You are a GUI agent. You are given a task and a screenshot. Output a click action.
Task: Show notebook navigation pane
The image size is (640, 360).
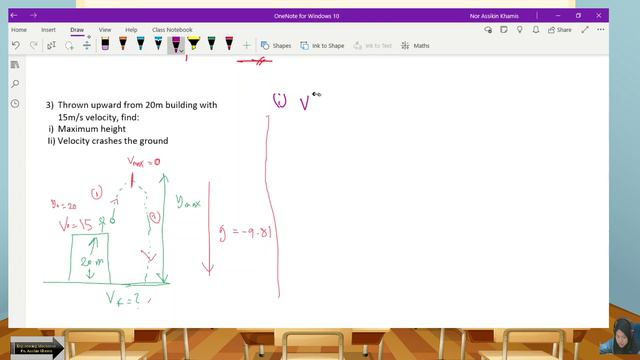(x=15, y=65)
